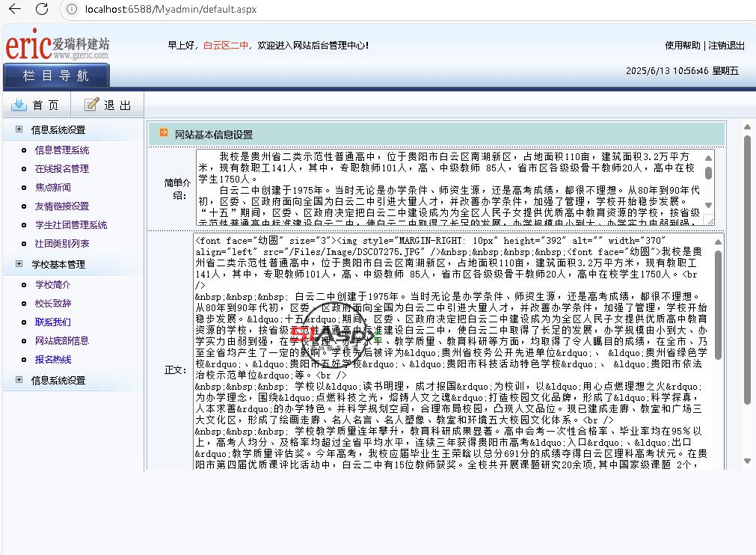The image size is (756, 555).
Task: Click the browser back arrow
Action: (14, 9)
